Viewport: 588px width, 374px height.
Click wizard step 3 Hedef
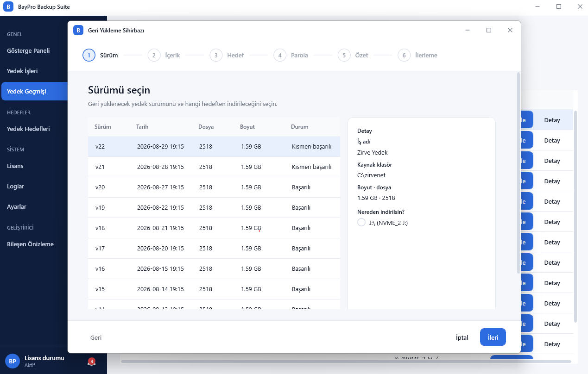point(227,56)
